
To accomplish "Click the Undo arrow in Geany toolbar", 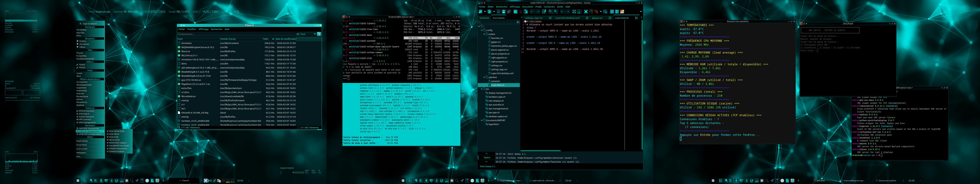I will pyautogui.click(x=532, y=11).
